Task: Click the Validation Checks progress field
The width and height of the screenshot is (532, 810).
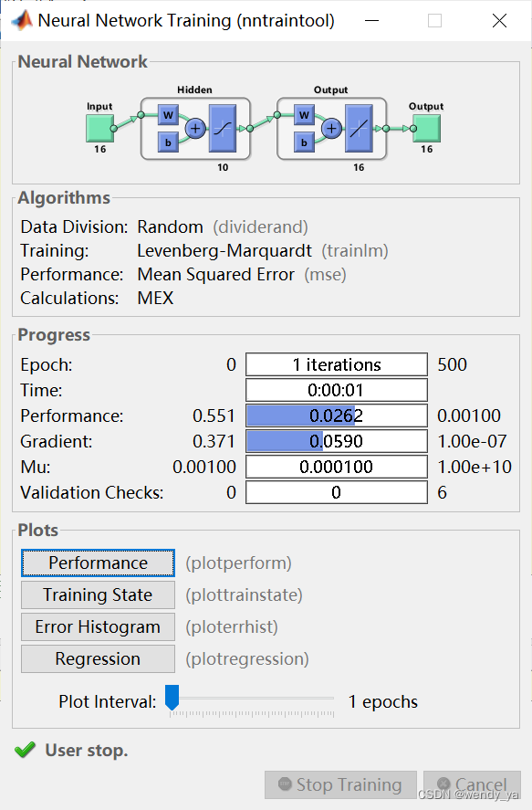Action: pos(337,493)
